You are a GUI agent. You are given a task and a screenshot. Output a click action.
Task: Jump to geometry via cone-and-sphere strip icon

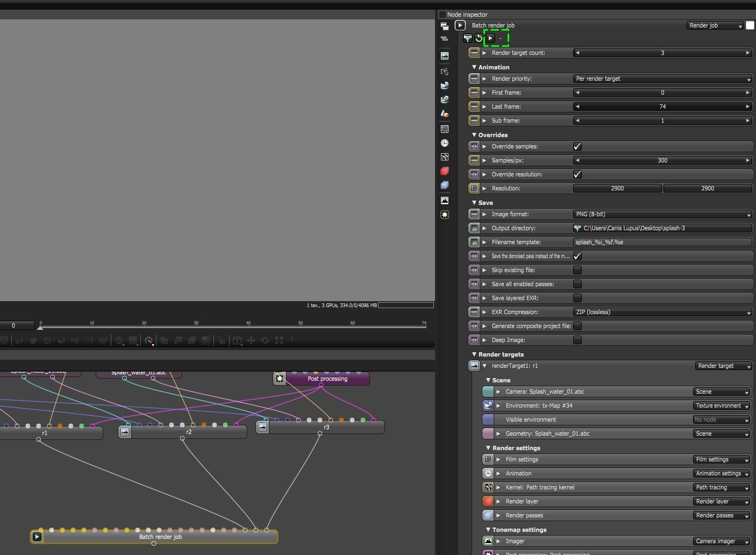pos(445,113)
